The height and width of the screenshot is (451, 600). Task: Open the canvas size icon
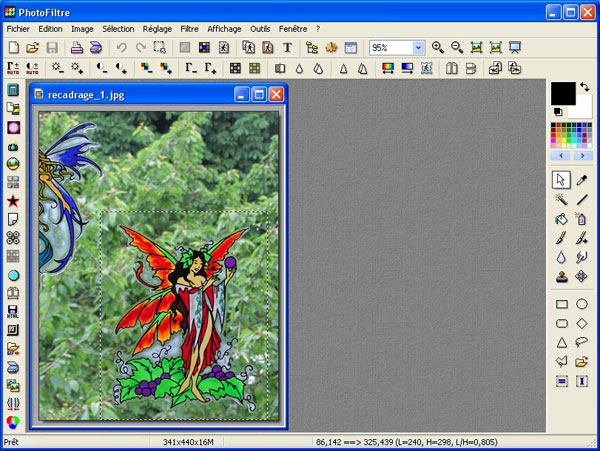point(268,47)
